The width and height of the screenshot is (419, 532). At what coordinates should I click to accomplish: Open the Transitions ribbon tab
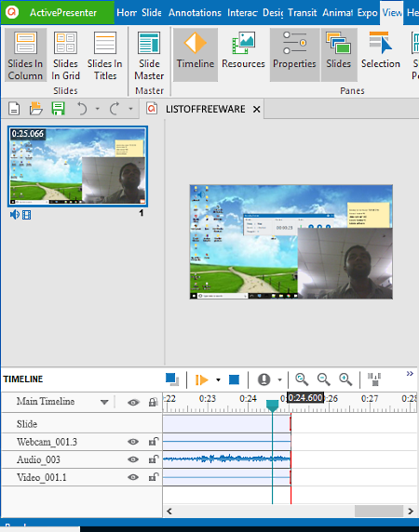click(303, 12)
